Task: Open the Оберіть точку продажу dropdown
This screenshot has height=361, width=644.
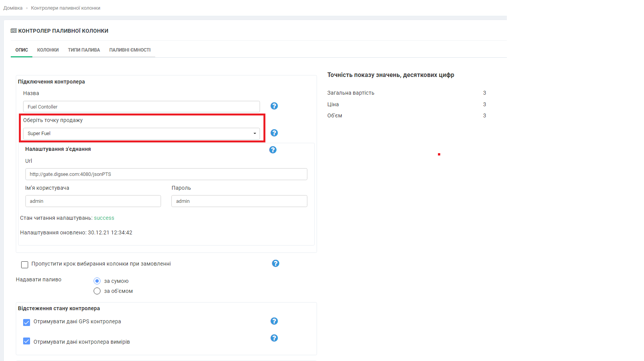Action: click(x=141, y=134)
